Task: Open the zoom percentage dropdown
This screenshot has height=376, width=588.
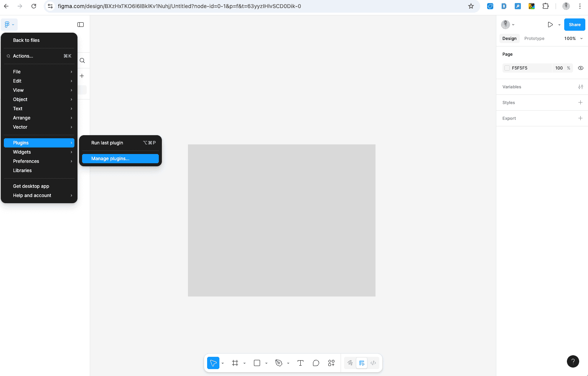Action: click(x=573, y=38)
